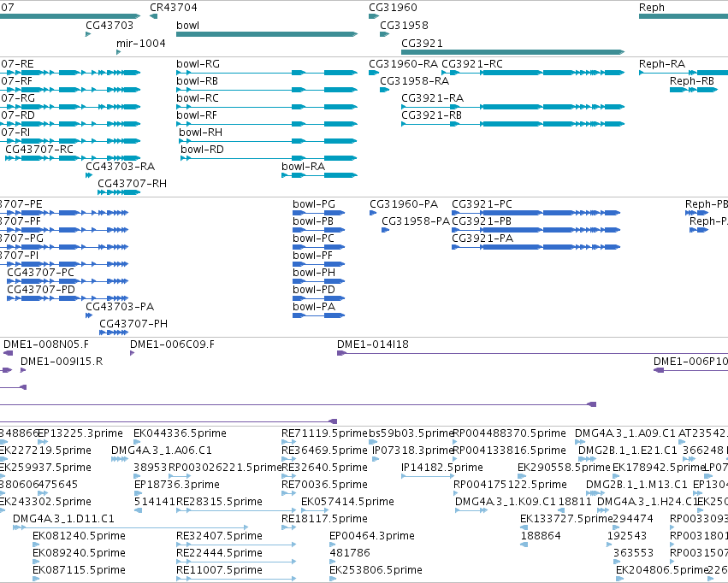Screen dimensions: 728x583
Task: Open the CG31960-RA transcript label
Action: (x=404, y=64)
